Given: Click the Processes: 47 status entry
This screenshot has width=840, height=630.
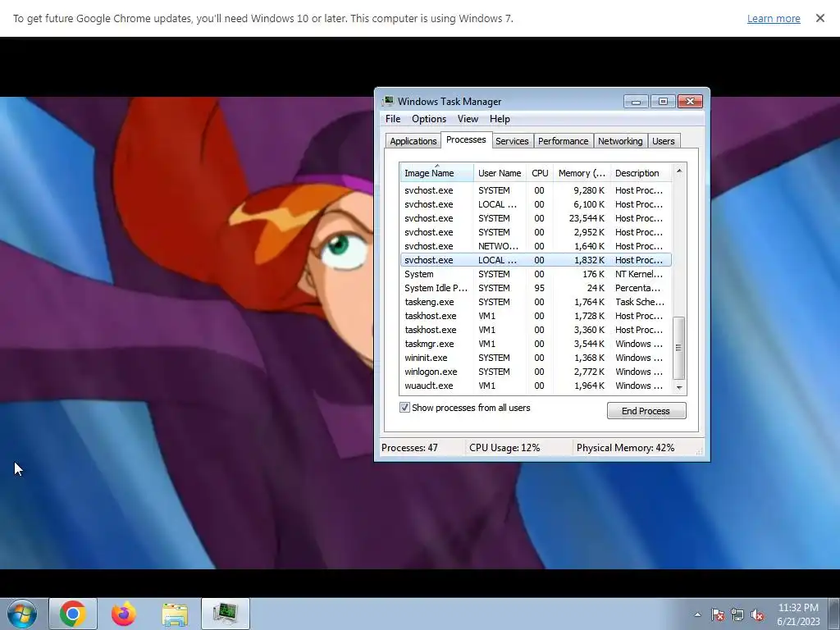Looking at the screenshot, I should pos(410,448).
